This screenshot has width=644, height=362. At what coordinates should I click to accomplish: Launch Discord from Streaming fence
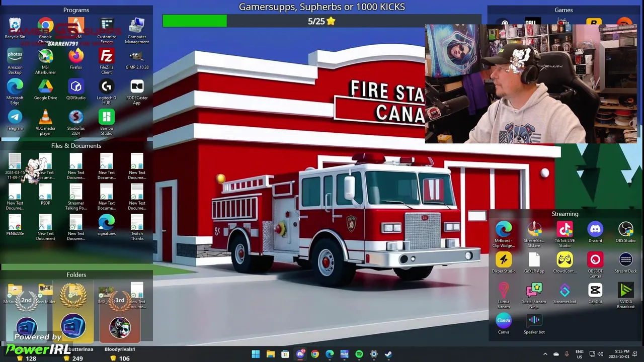(595, 232)
